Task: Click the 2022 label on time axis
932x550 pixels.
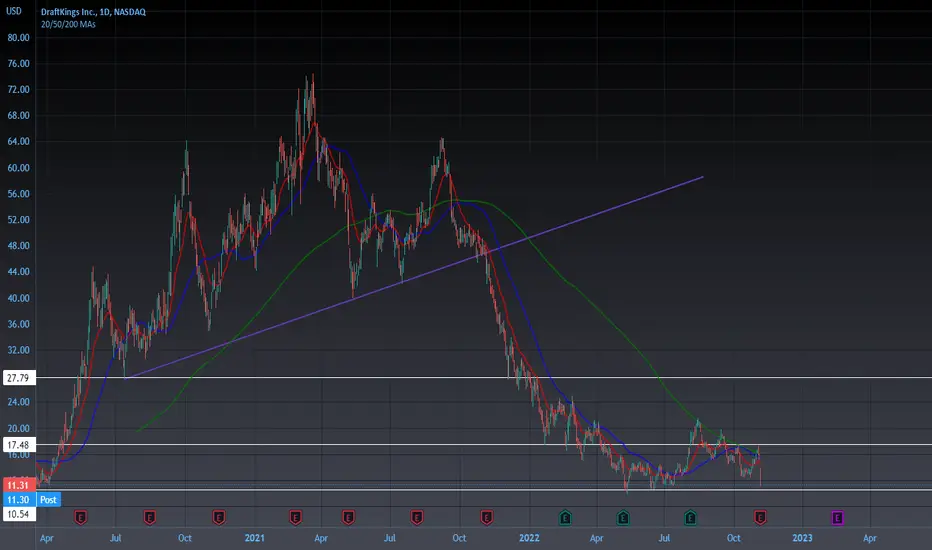Action: tap(529, 538)
